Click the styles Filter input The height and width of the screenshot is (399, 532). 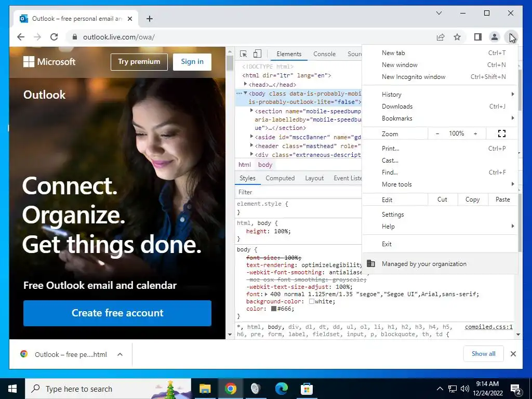[x=299, y=192]
